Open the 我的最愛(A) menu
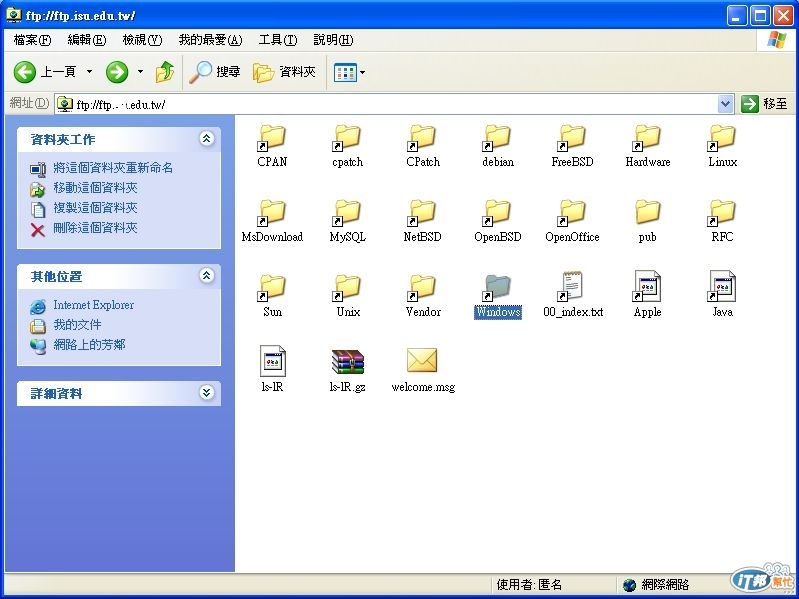Viewport: 799px width, 599px height. 210,40
